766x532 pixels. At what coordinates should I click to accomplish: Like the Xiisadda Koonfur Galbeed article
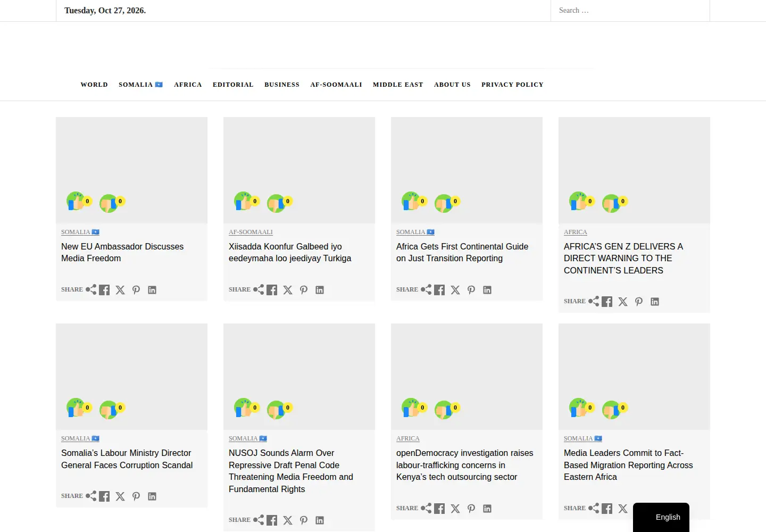coord(243,202)
